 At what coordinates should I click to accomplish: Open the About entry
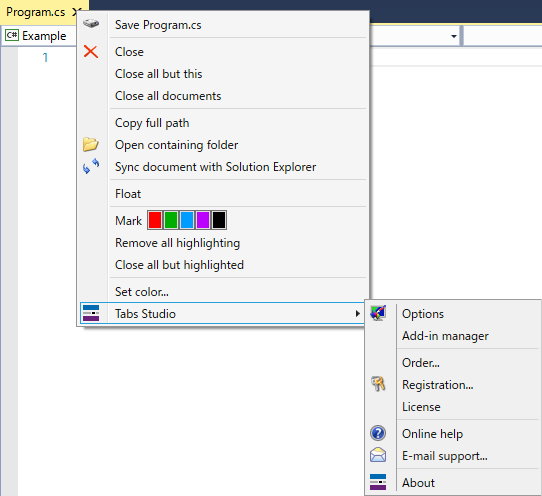click(x=453, y=483)
